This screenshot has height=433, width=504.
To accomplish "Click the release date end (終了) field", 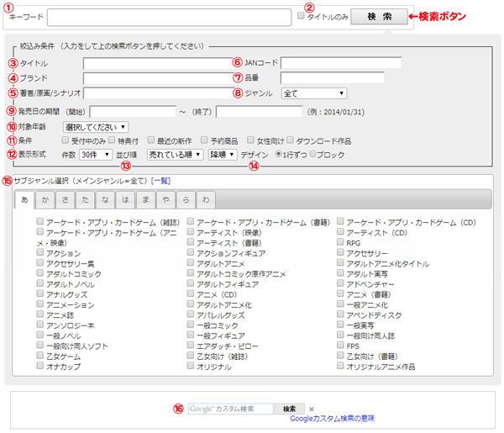I will click(259, 112).
